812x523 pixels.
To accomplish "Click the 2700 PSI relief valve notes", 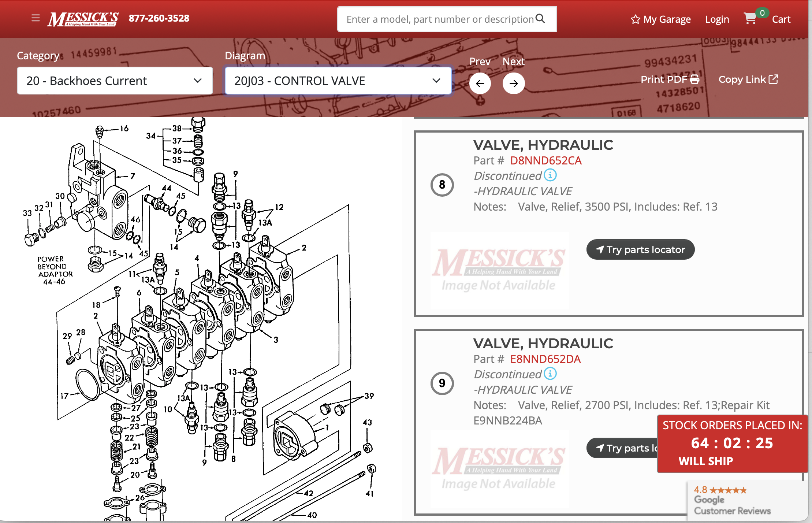I will 621,413.
